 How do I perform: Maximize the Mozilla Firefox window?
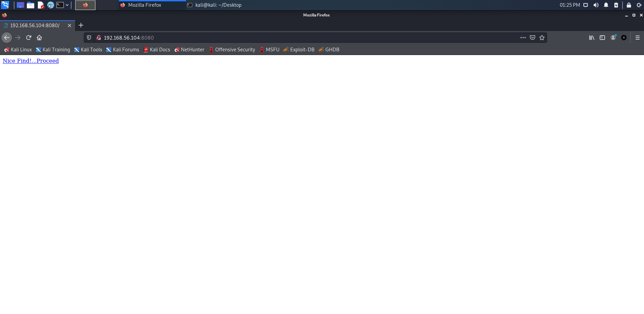pyautogui.click(x=634, y=15)
